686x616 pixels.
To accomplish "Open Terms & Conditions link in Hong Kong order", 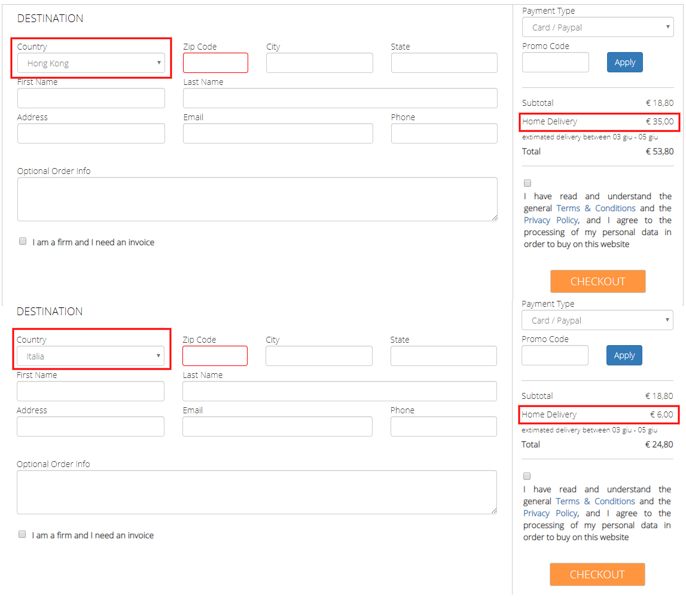I will click(596, 208).
